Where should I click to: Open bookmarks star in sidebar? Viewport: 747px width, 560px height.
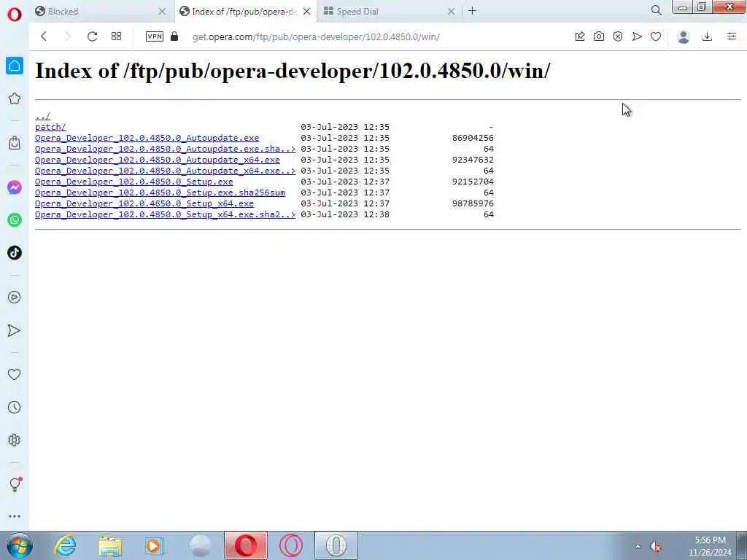[15, 98]
